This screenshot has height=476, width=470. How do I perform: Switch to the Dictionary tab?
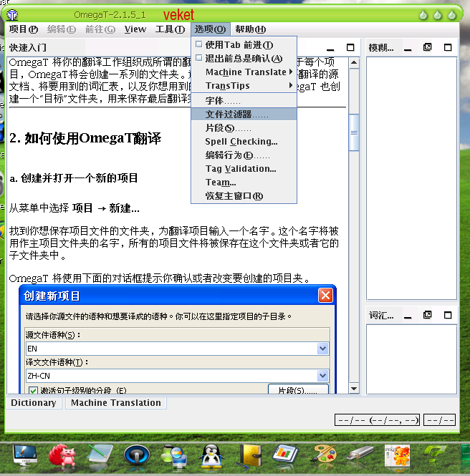click(34, 403)
